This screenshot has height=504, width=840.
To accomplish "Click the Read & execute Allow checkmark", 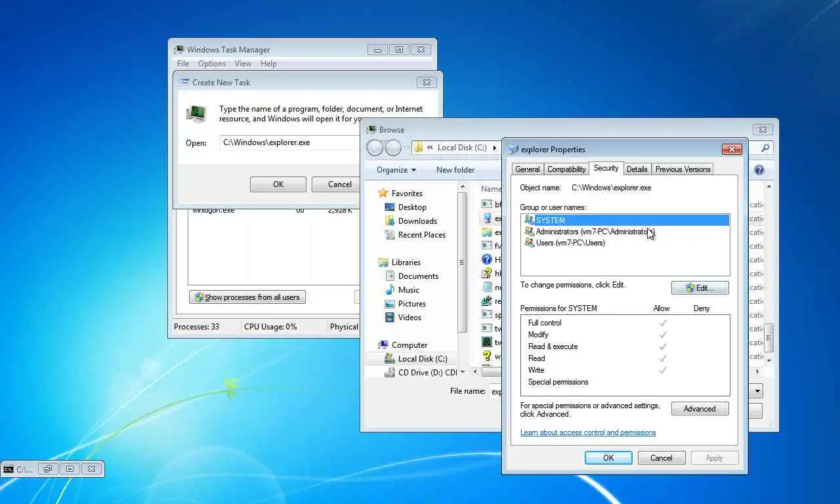I will [663, 346].
